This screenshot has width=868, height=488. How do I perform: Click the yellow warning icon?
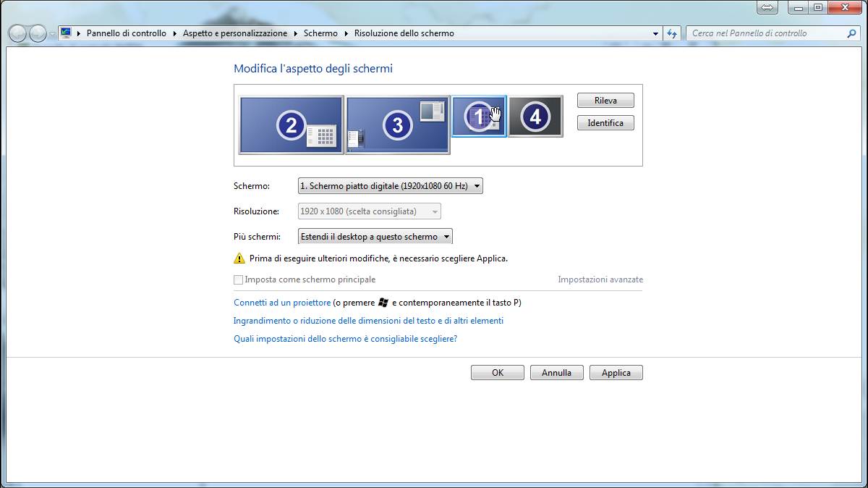(239, 258)
